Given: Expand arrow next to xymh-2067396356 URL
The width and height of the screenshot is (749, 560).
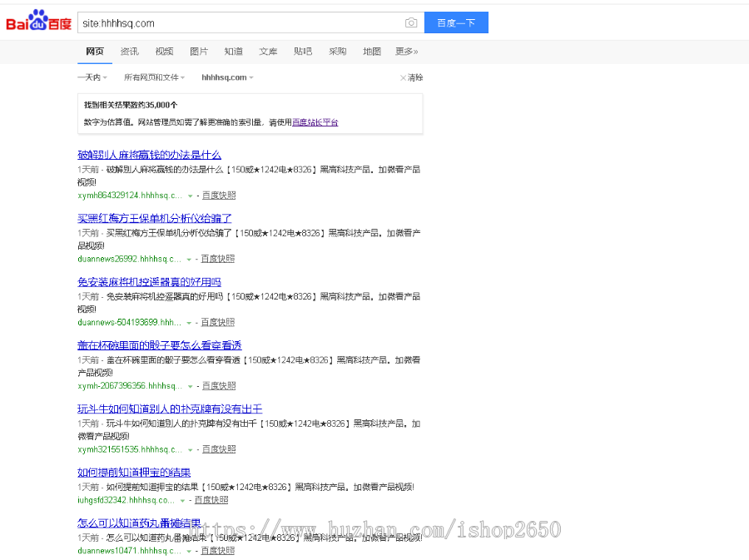Looking at the screenshot, I should [x=190, y=386].
